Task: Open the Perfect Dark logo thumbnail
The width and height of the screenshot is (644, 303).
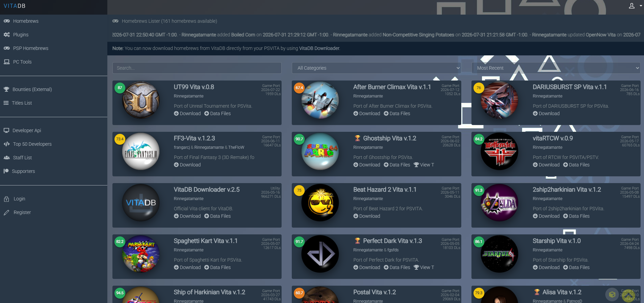Action: (320, 254)
